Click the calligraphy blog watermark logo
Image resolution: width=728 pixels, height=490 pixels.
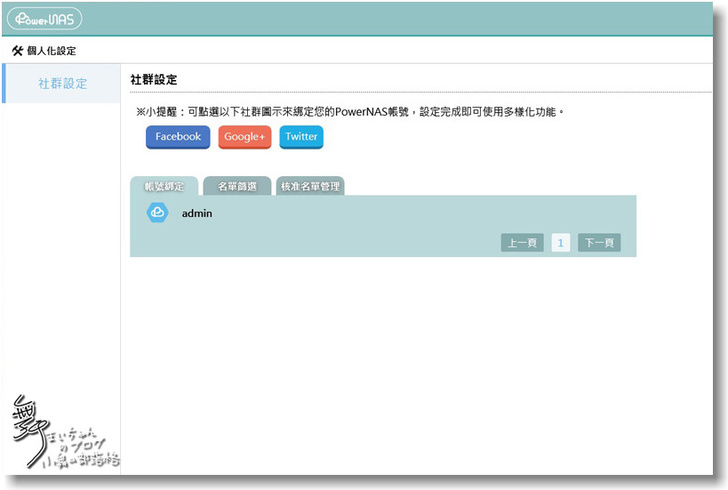(62, 432)
